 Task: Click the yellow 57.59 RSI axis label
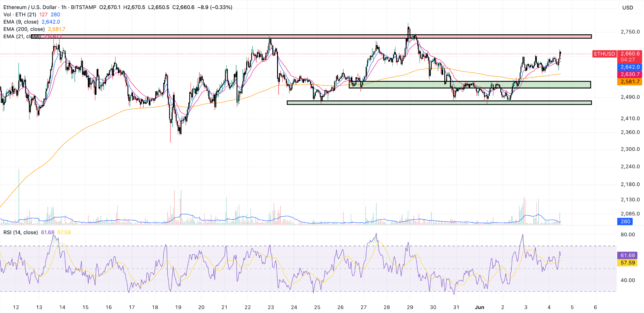tap(628, 263)
